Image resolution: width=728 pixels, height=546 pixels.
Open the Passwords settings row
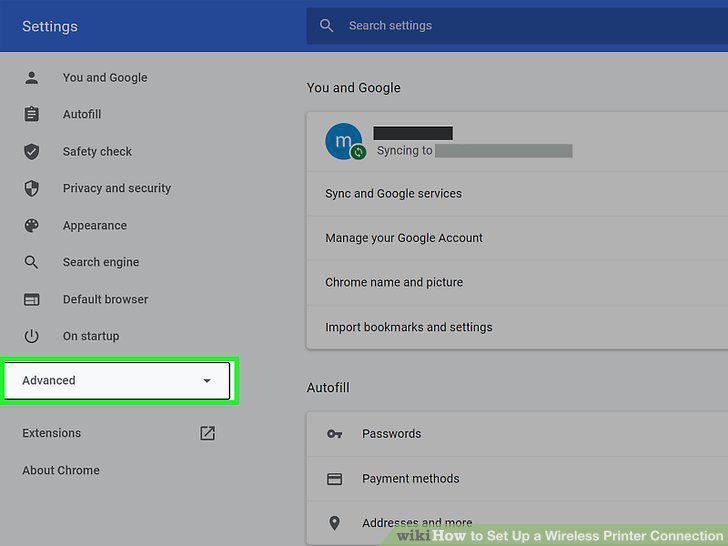[517, 434]
